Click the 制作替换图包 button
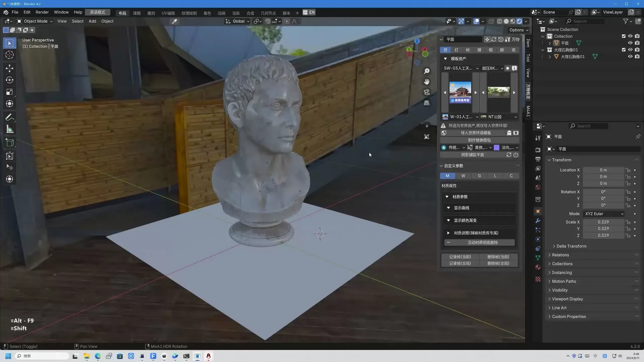 click(x=479, y=140)
